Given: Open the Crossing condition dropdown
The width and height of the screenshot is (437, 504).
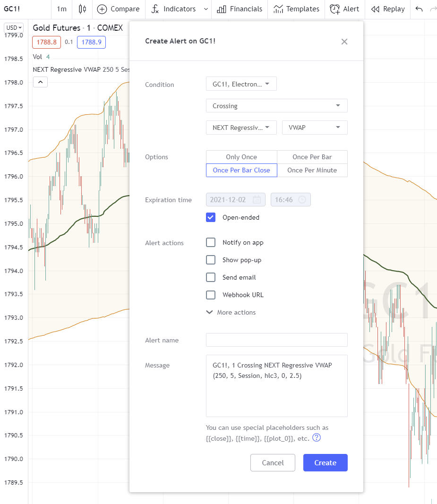Looking at the screenshot, I should coord(276,106).
